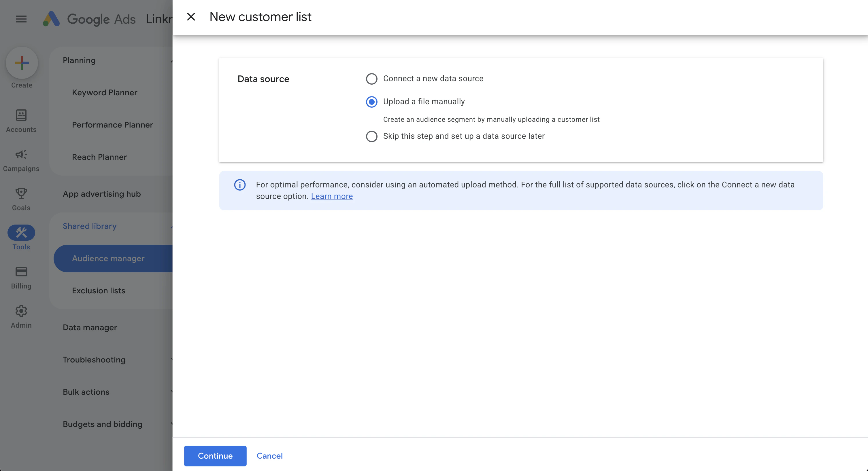Select Upload a file manually
This screenshot has height=471, width=868.
pos(372,102)
